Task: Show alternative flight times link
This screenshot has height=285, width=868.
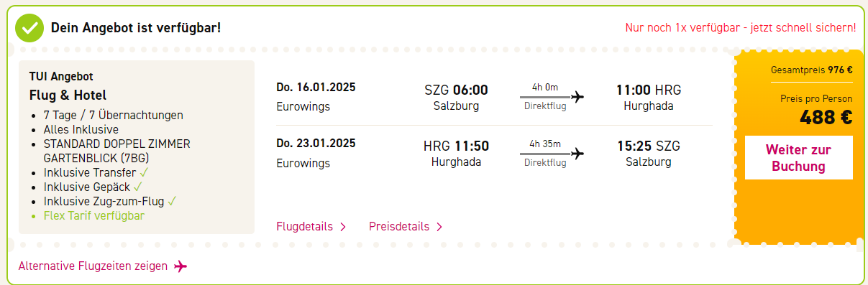Action: [93, 266]
